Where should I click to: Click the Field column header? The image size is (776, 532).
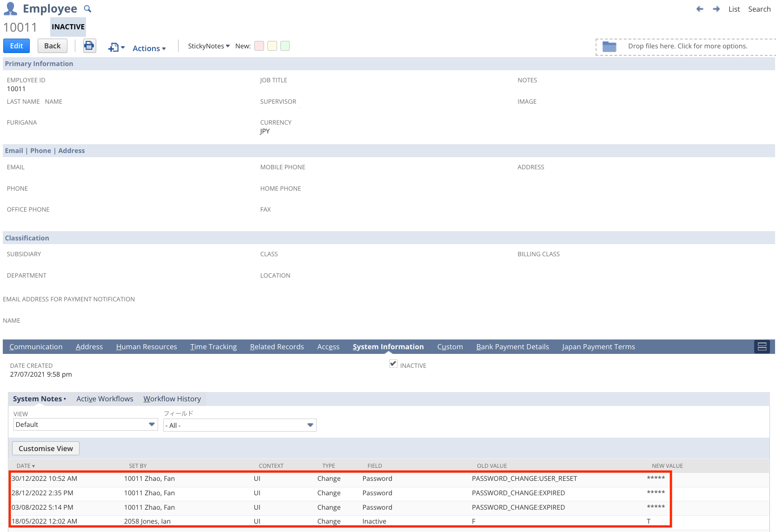tap(375, 466)
